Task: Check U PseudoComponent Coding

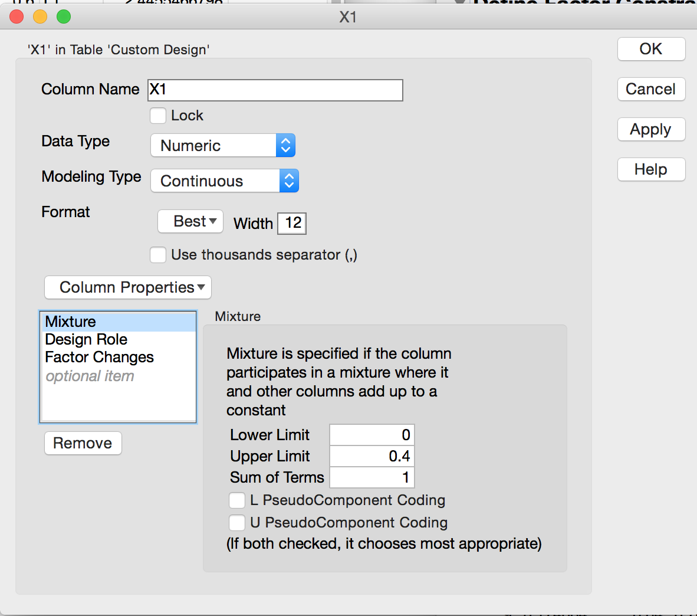Action: click(x=237, y=523)
